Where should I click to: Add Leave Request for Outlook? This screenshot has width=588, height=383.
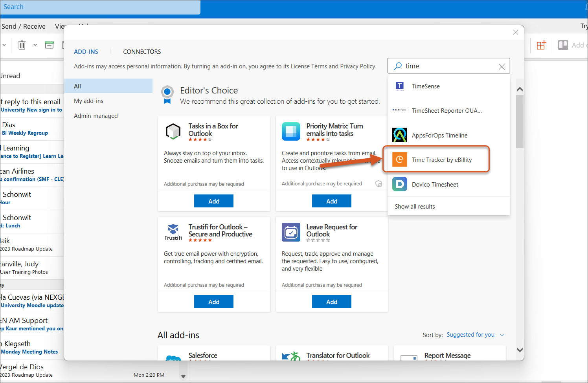(332, 302)
